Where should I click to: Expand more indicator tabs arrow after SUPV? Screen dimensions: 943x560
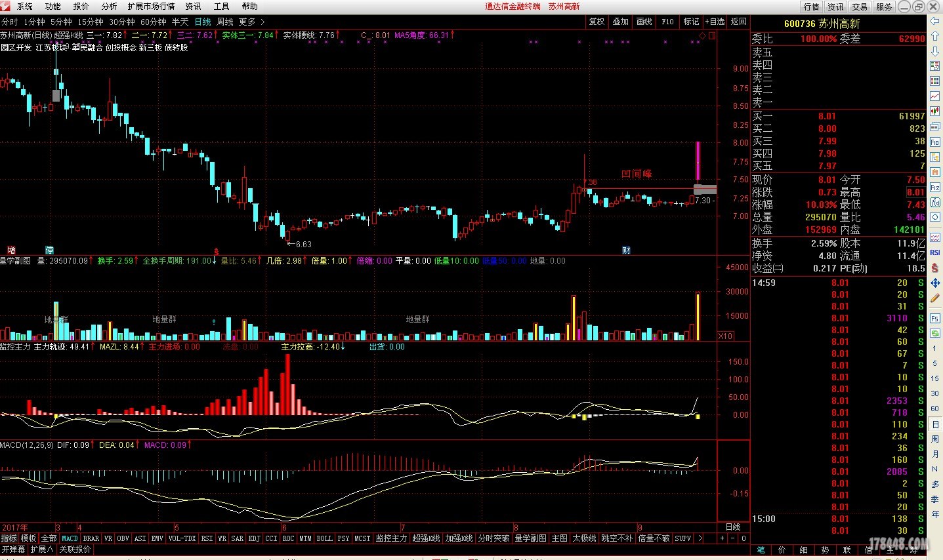tap(700, 538)
